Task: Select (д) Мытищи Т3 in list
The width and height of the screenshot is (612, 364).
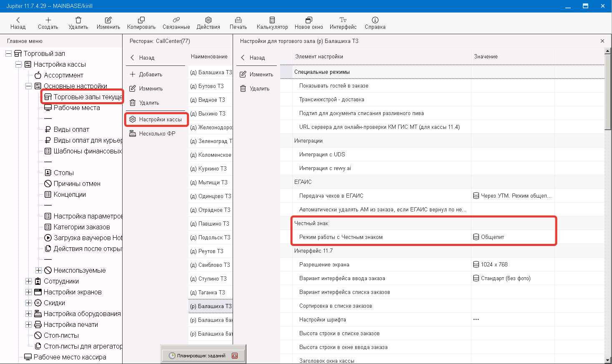Action: click(x=211, y=182)
